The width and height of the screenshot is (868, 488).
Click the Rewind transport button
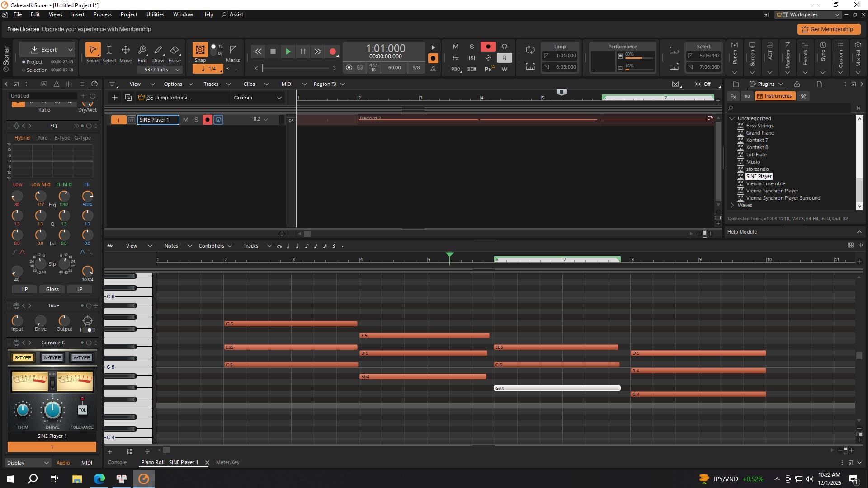click(x=258, y=52)
